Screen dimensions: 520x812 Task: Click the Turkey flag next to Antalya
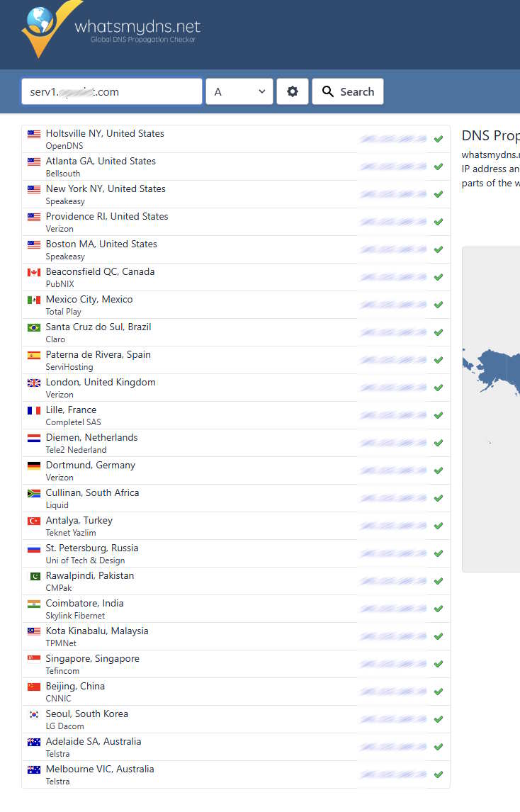pyautogui.click(x=34, y=521)
